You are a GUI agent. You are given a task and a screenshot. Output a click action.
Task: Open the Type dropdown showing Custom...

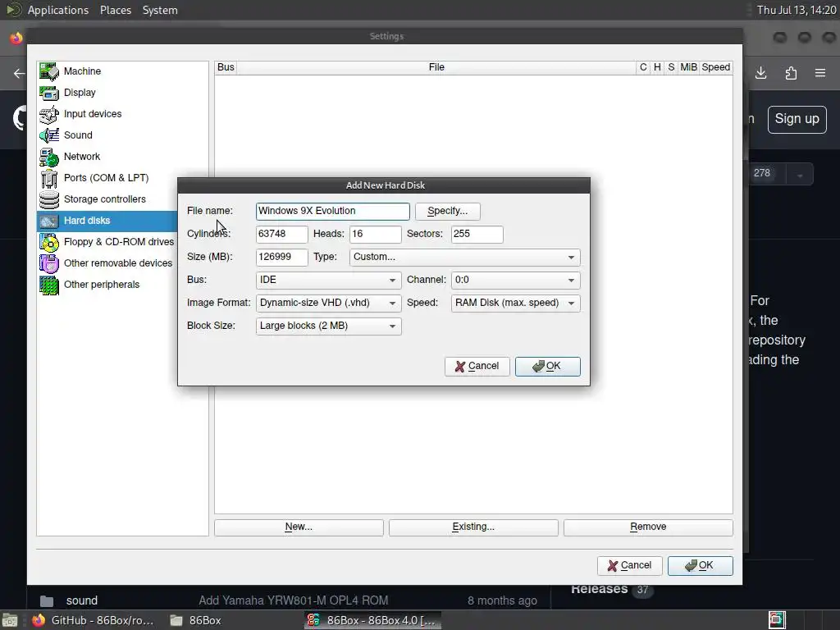point(464,257)
